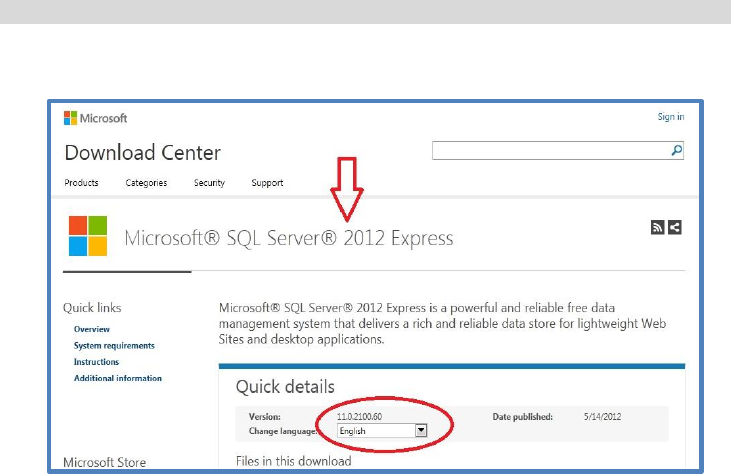Image resolution: width=731 pixels, height=474 pixels.
Task: Click the Quick links heading
Action: [x=92, y=308]
